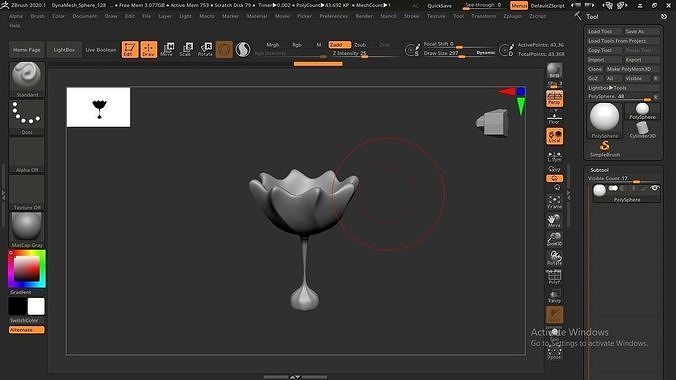Viewport: 676px width, 380px height.
Task: Toggle the Persp perspective button
Action: 554,98
